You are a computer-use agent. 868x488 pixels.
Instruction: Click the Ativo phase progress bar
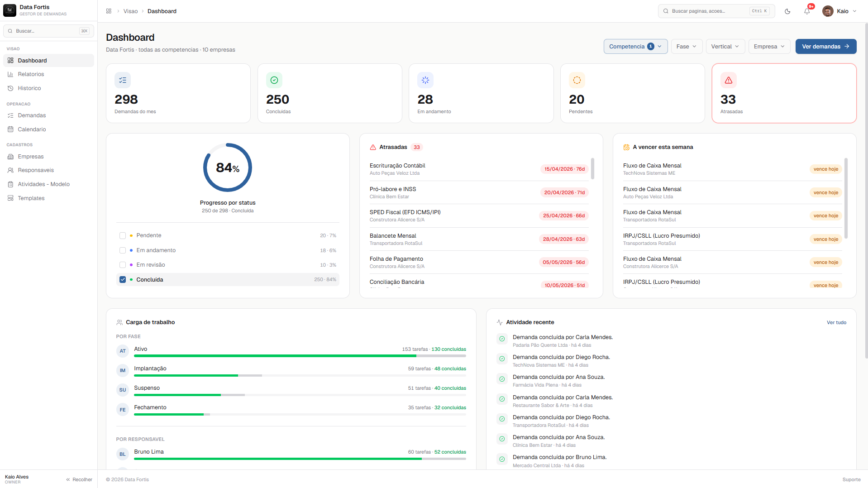pos(300,356)
